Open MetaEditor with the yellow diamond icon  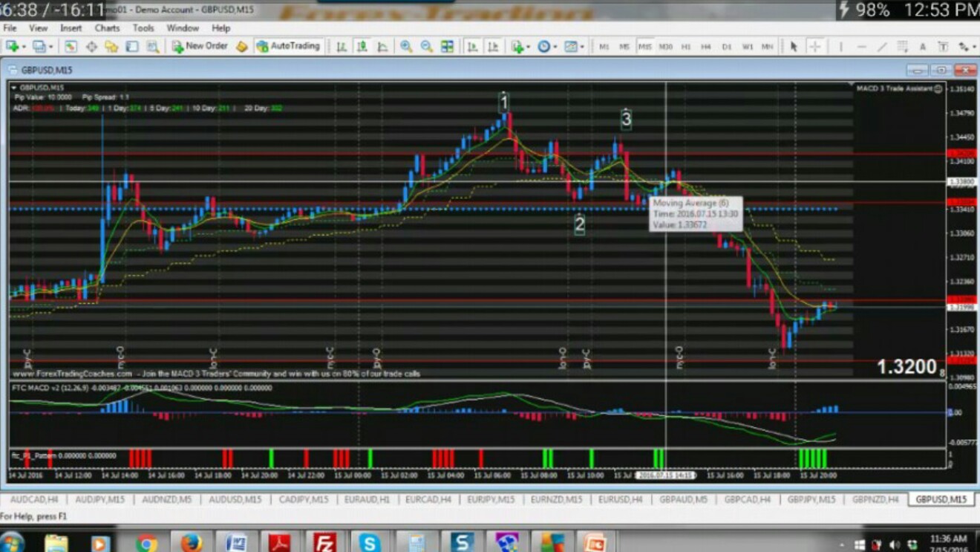(x=241, y=46)
